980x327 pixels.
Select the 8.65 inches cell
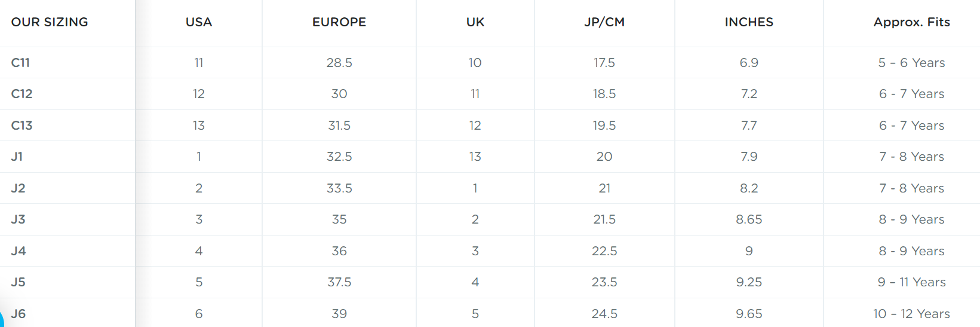(x=749, y=219)
